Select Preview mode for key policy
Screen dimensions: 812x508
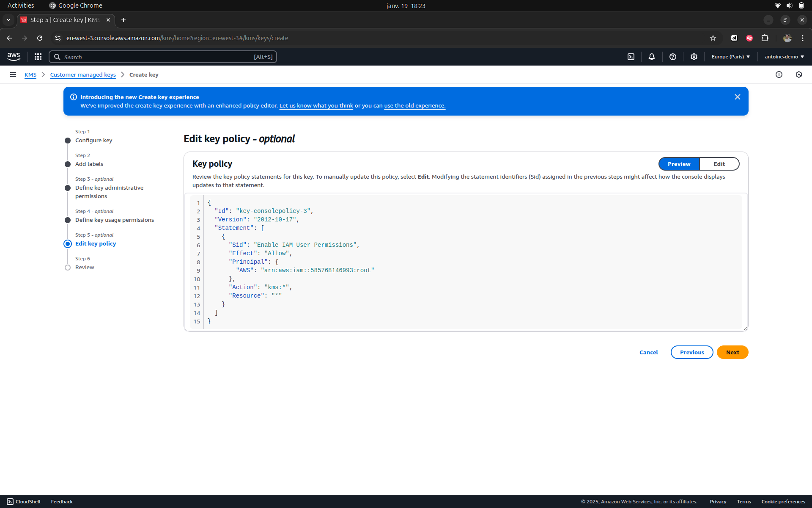coord(679,164)
